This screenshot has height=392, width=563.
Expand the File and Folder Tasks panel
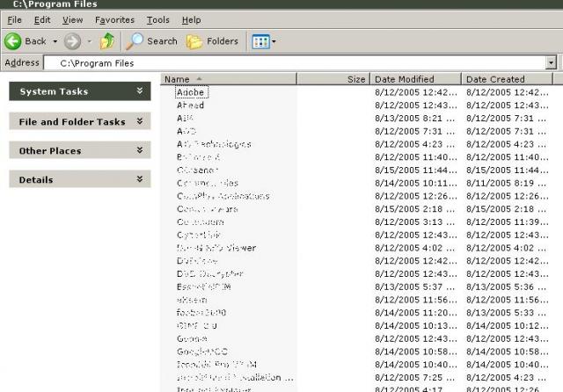coord(140,121)
